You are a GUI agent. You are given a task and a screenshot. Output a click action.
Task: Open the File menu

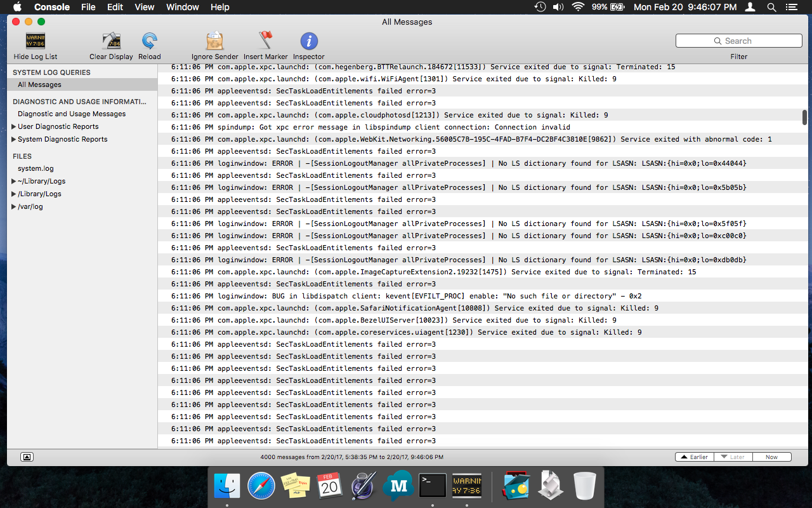click(x=88, y=7)
